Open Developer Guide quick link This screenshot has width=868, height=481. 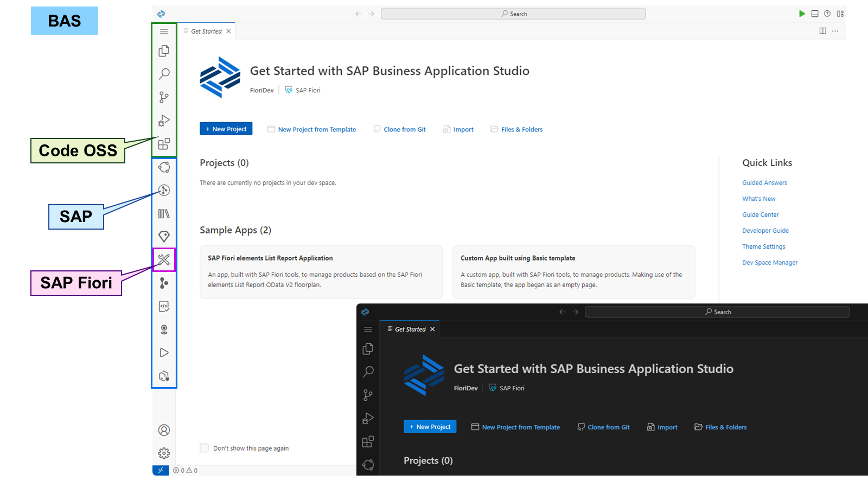pyautogui.click(x=765, y=231)
